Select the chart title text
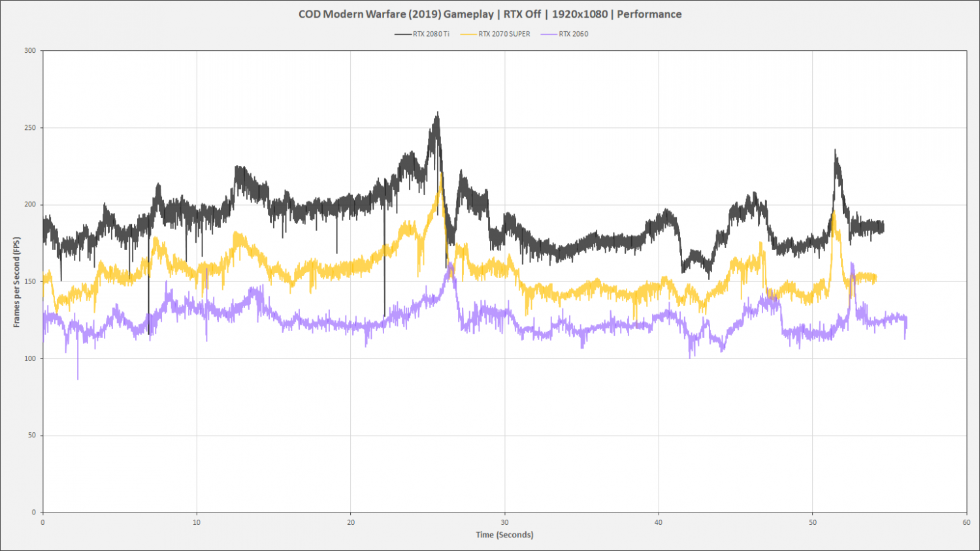 point(490,14)
